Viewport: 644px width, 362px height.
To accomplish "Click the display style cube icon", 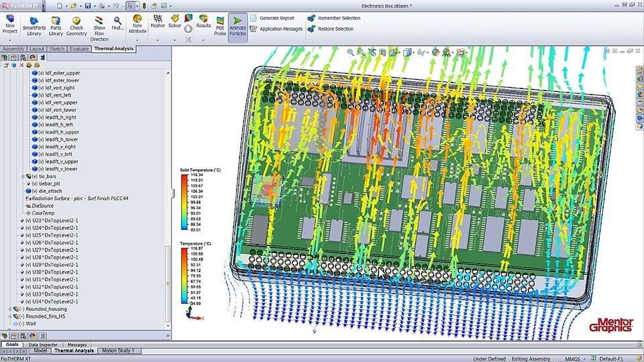I will point(407,52).
